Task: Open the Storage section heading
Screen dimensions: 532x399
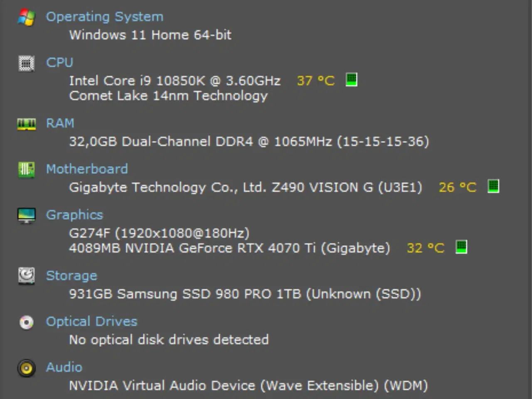Action: [71, 276]
